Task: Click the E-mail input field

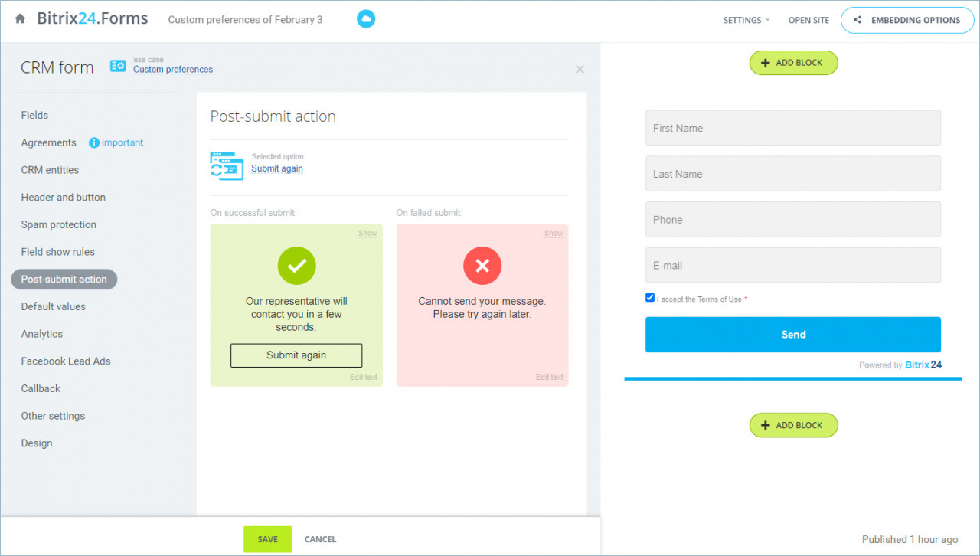Action: click(793, 265)
